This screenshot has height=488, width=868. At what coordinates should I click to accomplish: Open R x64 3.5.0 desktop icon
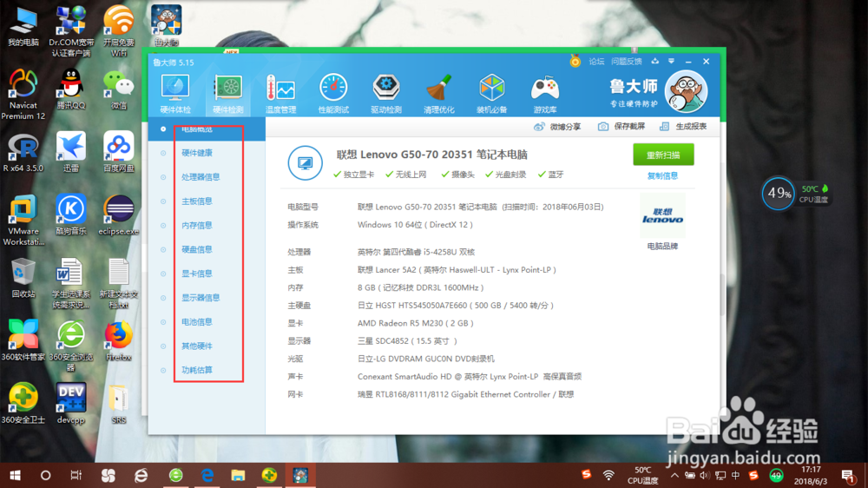pos(23,152)
